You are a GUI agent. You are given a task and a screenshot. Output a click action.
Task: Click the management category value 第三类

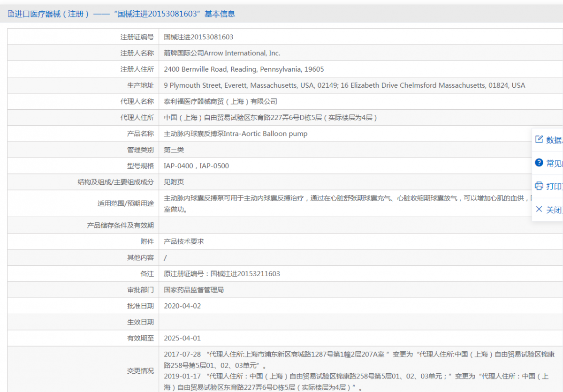[x=174, y=150]
